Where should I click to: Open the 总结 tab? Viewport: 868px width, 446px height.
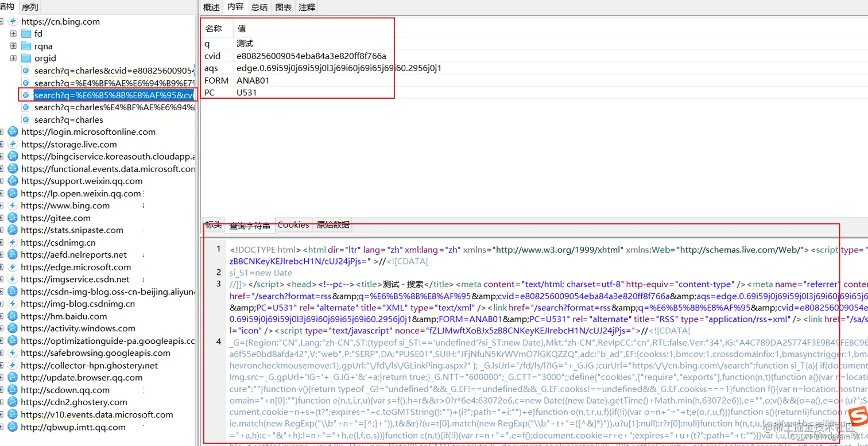[x=259, y=7]
